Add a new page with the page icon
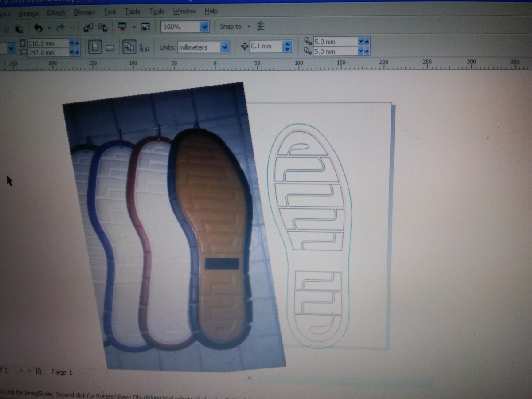 (39, 372)
